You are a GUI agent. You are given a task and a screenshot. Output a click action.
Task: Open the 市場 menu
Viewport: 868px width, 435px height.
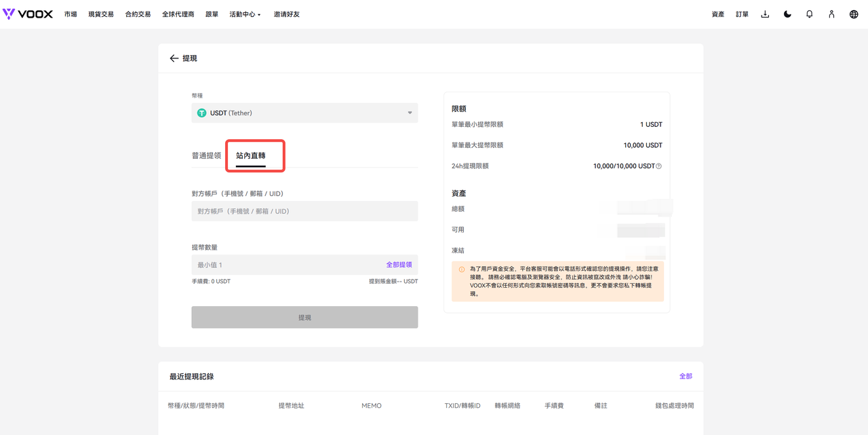[71, 14]
